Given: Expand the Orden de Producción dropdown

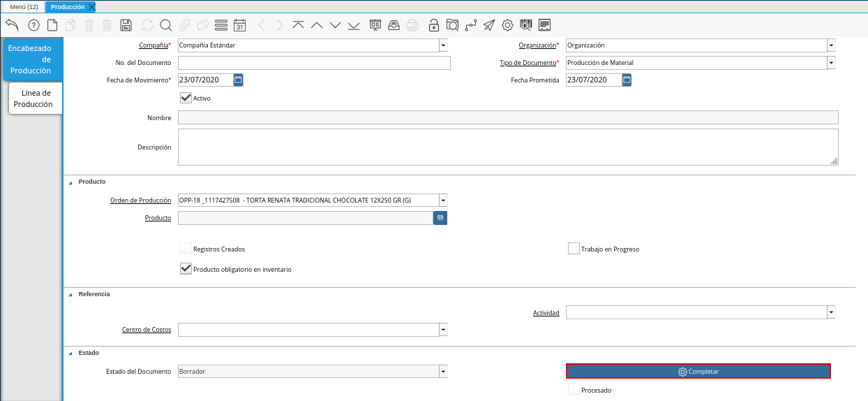Looking at the screenshot, I should point(443,200).
